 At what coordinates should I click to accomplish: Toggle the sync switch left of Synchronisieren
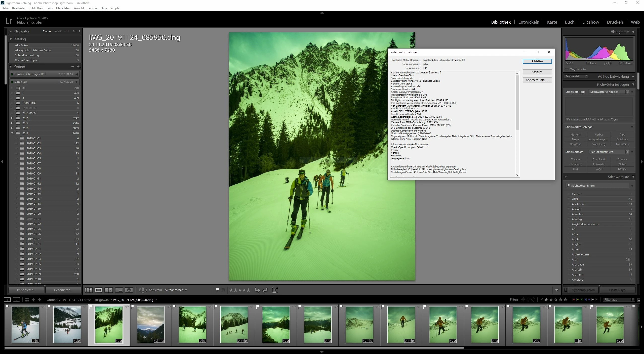tap(566, 290)
